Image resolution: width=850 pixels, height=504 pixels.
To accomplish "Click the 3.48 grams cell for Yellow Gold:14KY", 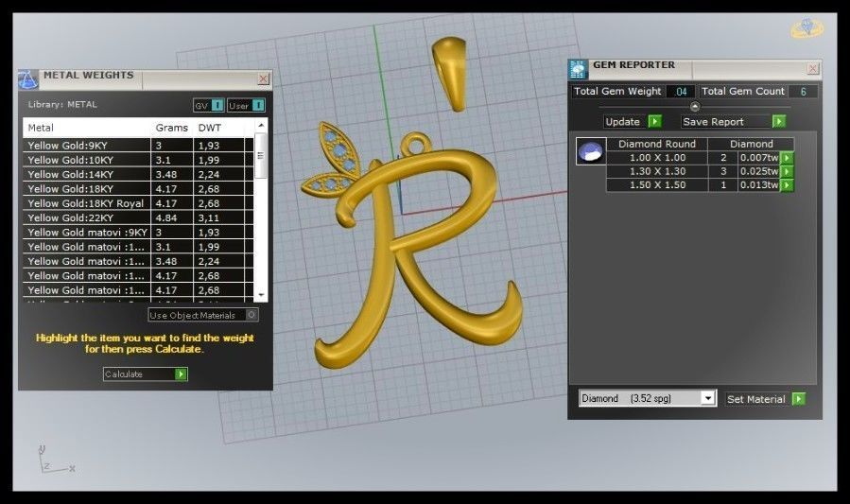I will [x=172, y=175].
